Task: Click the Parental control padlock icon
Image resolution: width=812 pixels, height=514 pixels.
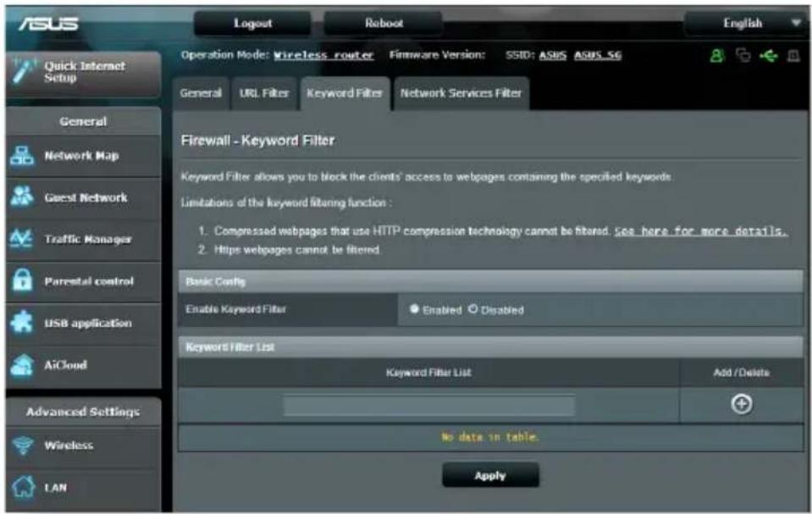Action: coord(22,281)
